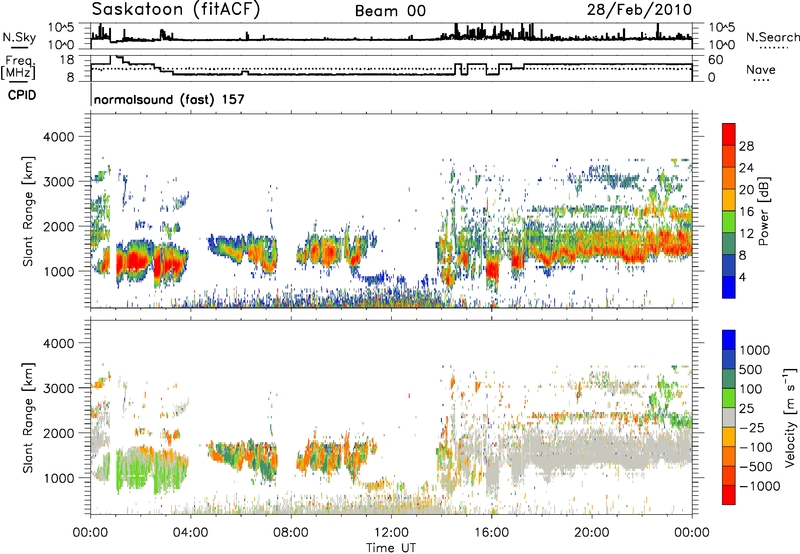Click the 28 dB power colorbar label
Image resolution: width=800 pixels, height=554 pixels.
[x=746, y=146]
